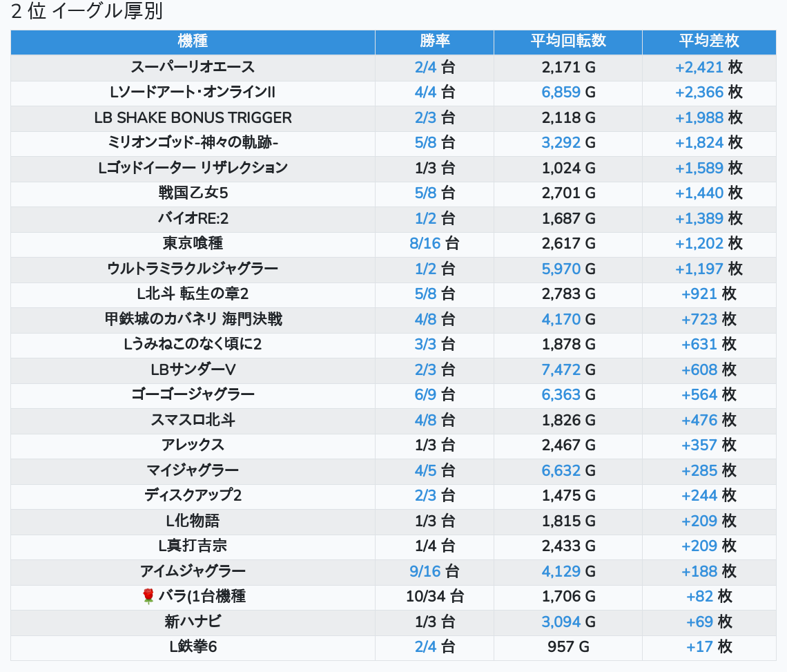Select the L真打吉宗 machine name
The width and height of the screenshot is (787, 672).
point(193,546)
